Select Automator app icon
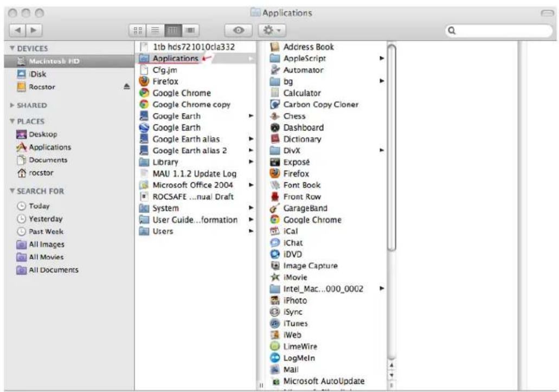 tap(274, 70)
